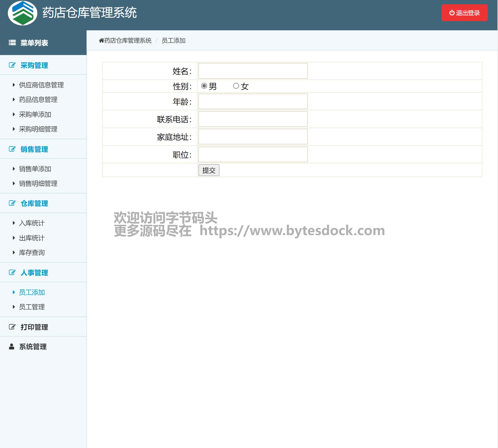
Task: Open 员工管理 in the sidebar
Action: click(32, 307)
